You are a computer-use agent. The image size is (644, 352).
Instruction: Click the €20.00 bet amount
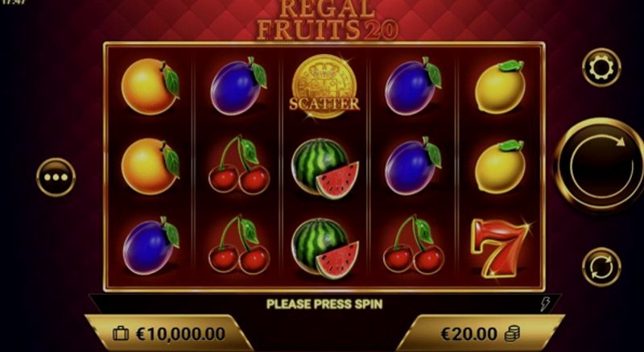coord(469,334)
